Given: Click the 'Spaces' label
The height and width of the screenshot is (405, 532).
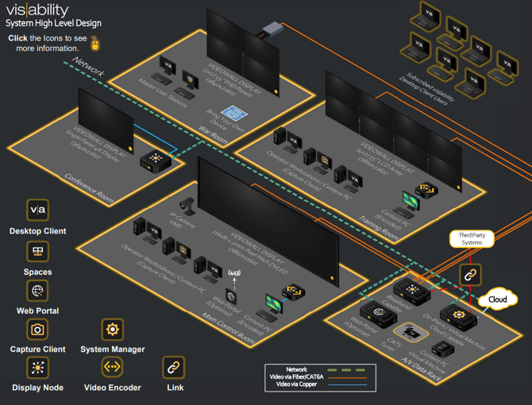Looking at the screenshot, I should [x=37, y=272].
